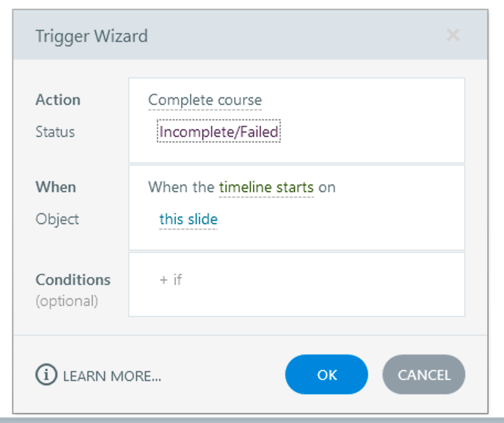
Task: Click the Trigger Wizard title text
Action: (92, 36)
